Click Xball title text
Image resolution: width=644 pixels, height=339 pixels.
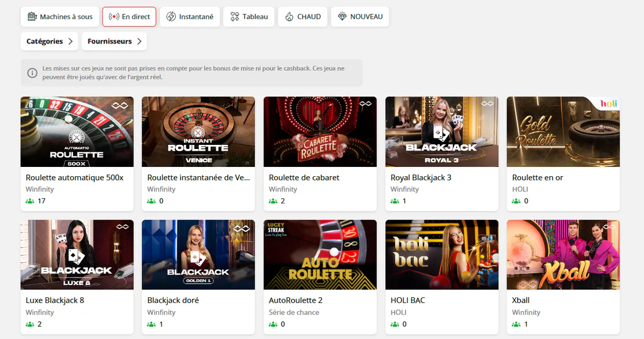tap(520, 300)
